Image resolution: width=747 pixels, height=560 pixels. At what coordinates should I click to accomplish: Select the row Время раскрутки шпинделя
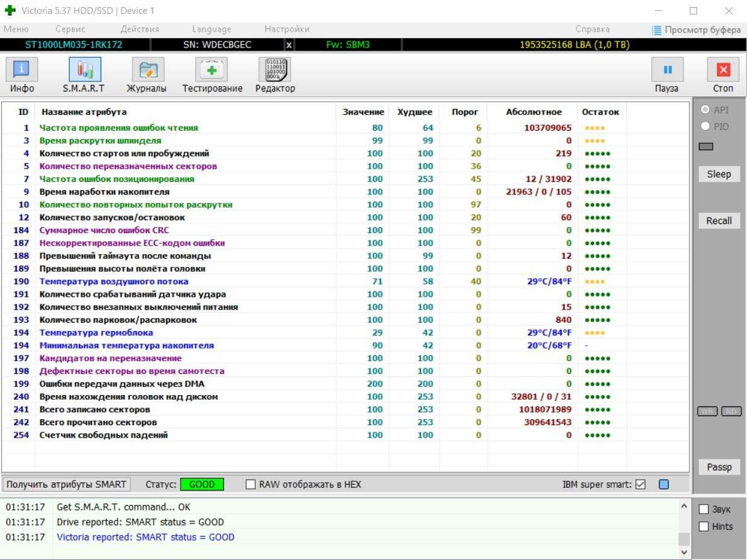pos(345,140)
